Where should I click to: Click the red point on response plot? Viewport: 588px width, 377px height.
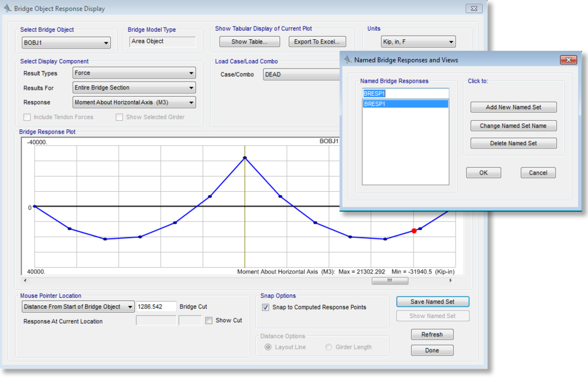[414, 231]
